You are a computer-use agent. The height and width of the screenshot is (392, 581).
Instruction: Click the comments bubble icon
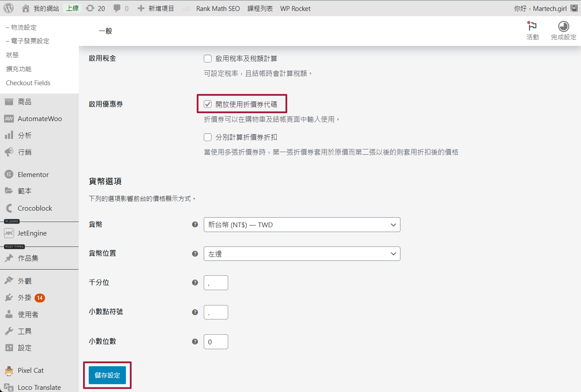pyautogui.click(x=117, y=8)
